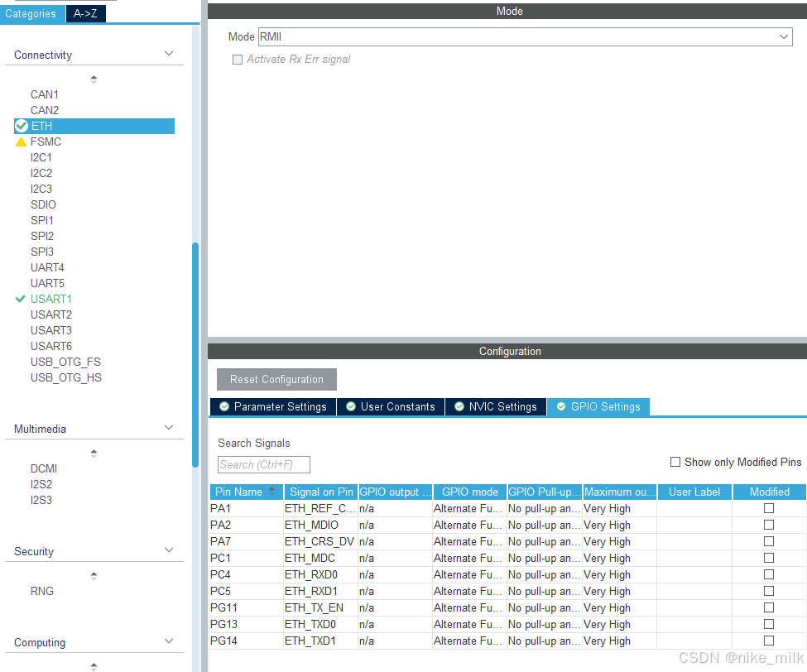Select the USART2 peripheral
Image resolution: width=807 pixels, height=672 pixels.
(x=51, y=314)
